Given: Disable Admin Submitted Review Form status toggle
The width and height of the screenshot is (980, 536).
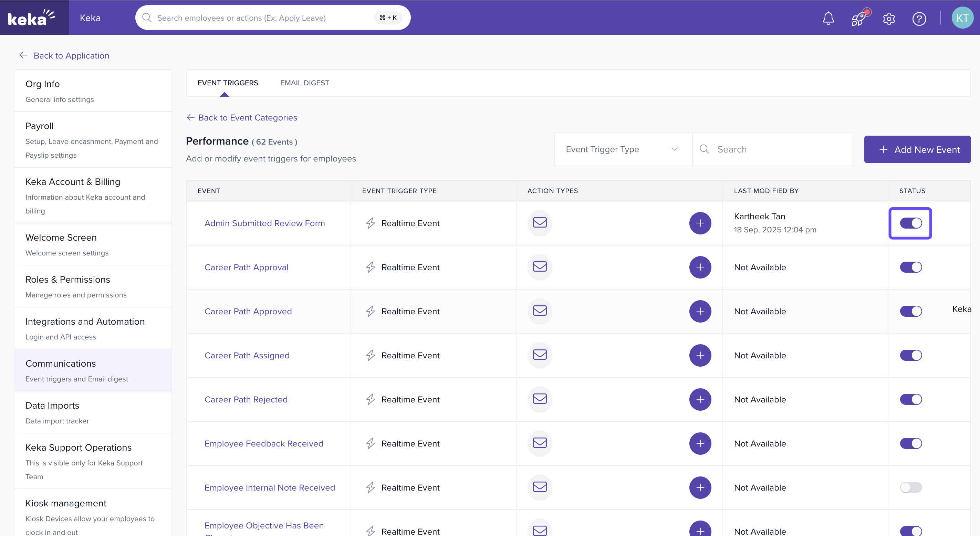Looking at the screenshot, I should tap(911, 223).
